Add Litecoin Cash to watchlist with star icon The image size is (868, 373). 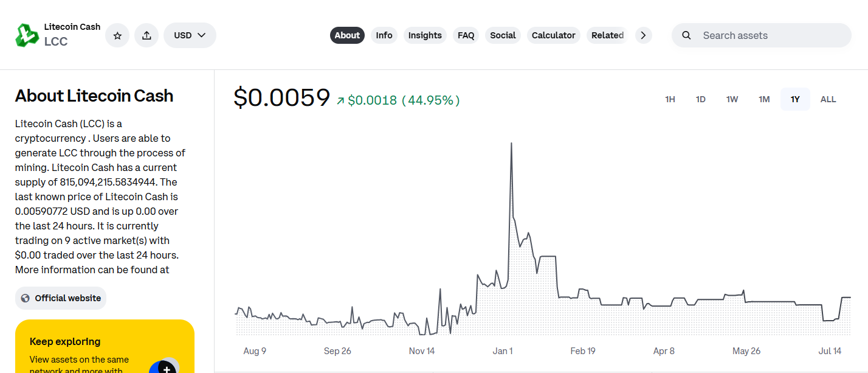point(117,35)
